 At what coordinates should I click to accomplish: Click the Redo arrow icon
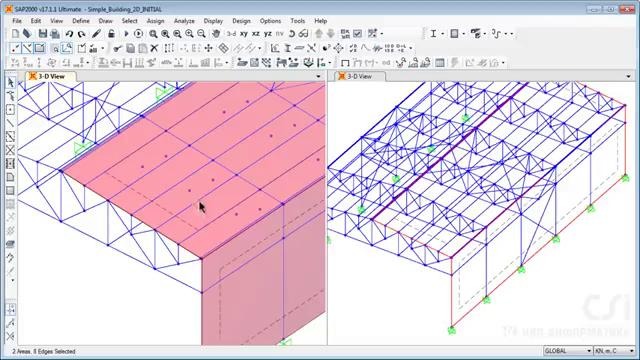tap(82, 34)
